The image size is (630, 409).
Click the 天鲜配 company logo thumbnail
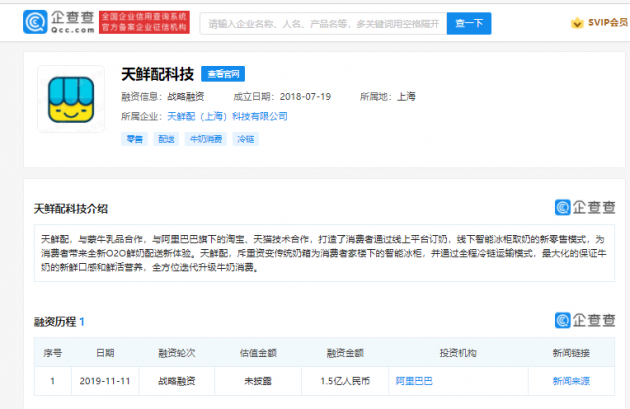71,99
